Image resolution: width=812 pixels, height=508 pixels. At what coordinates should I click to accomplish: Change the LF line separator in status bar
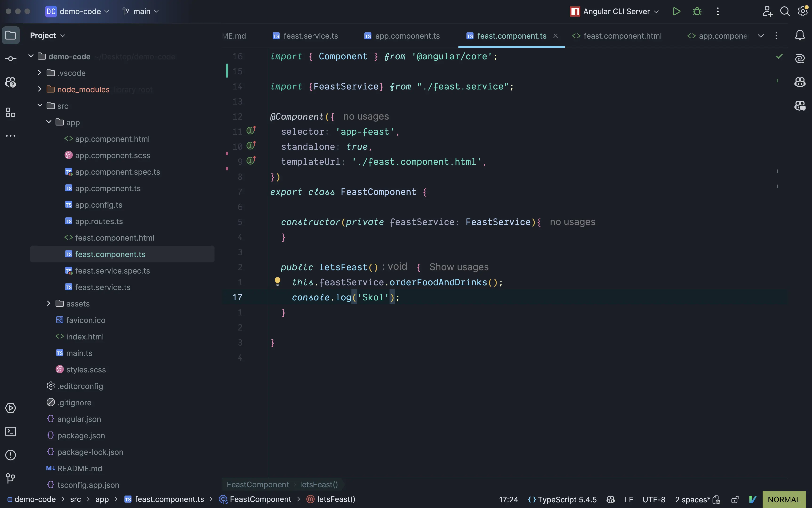pos(629,500)
